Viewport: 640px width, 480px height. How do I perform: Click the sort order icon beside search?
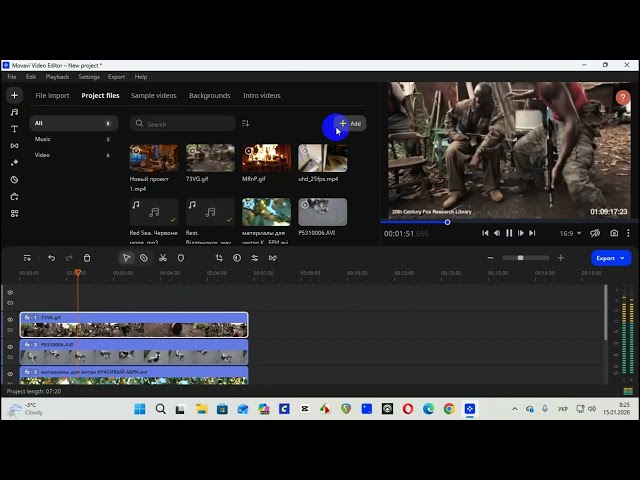click(245, 123)
